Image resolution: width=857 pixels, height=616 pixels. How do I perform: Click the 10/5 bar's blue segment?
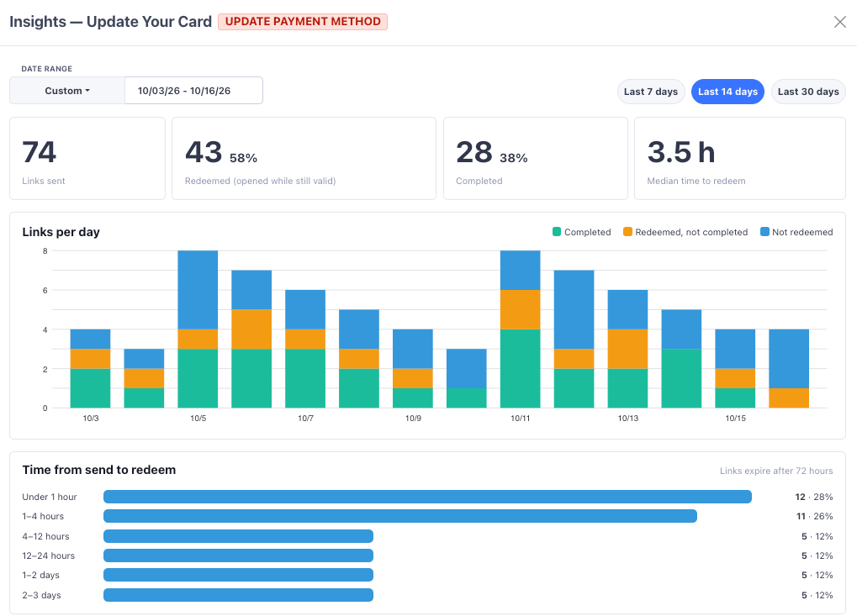[198, 290]
